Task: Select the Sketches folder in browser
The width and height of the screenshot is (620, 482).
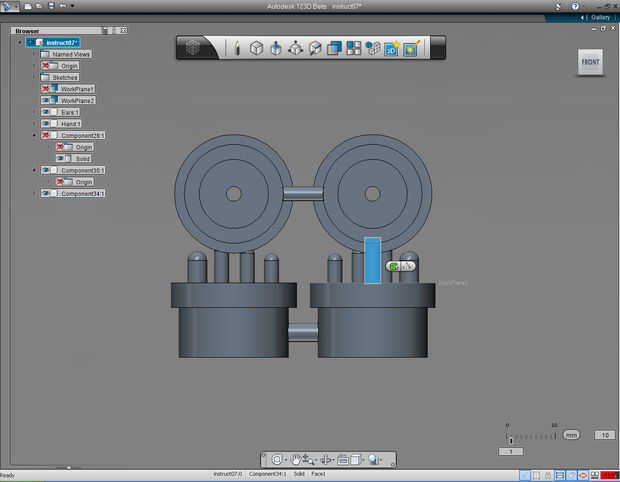Action: coord(65,77)
